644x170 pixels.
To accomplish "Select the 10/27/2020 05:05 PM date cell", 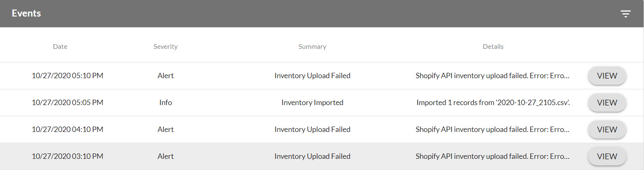I will [67, 103].
